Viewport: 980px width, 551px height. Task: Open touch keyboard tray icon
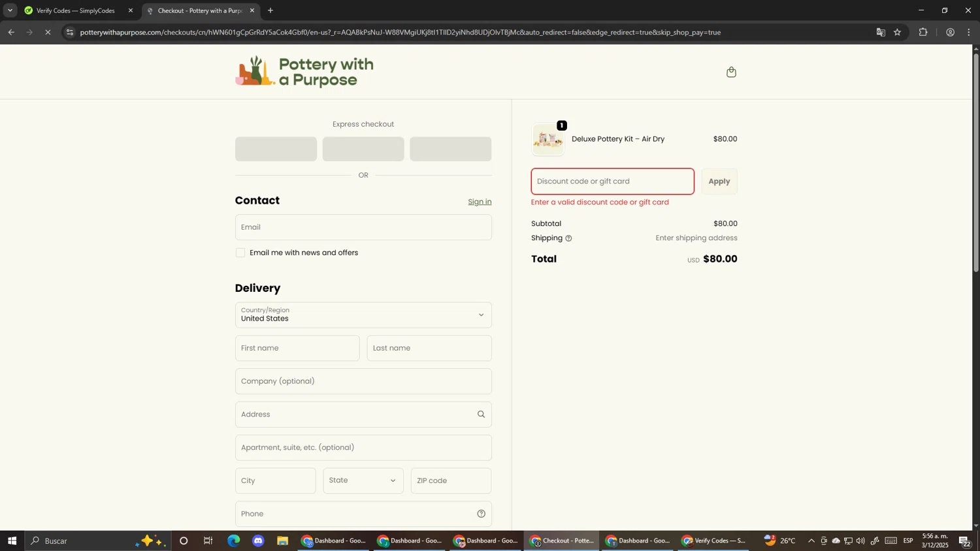(x=891, y=541)
